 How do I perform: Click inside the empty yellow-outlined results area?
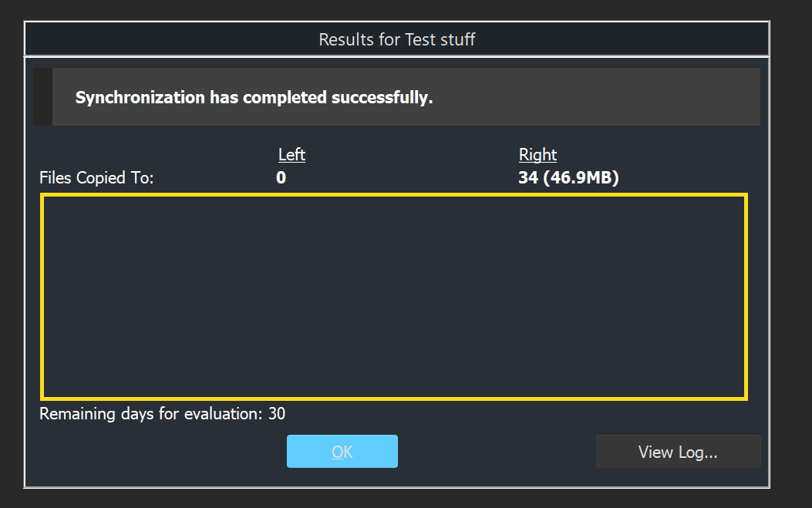click(x=394, y=297)
